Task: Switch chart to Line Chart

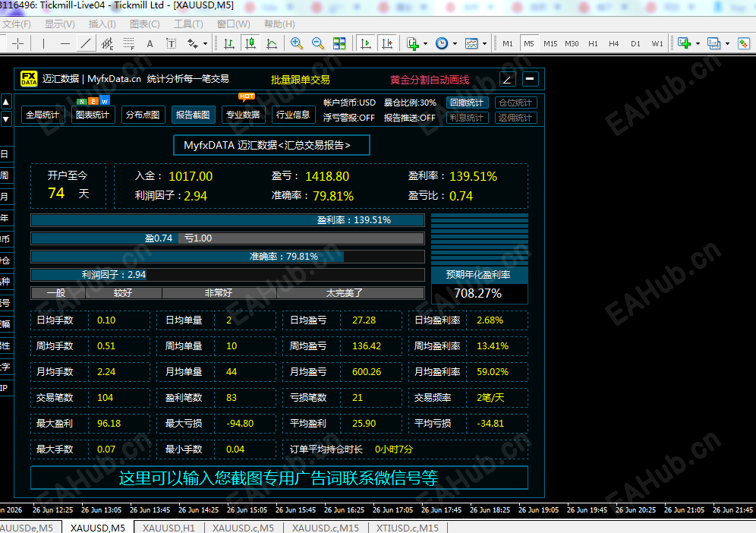Action: tap(272, 44)
